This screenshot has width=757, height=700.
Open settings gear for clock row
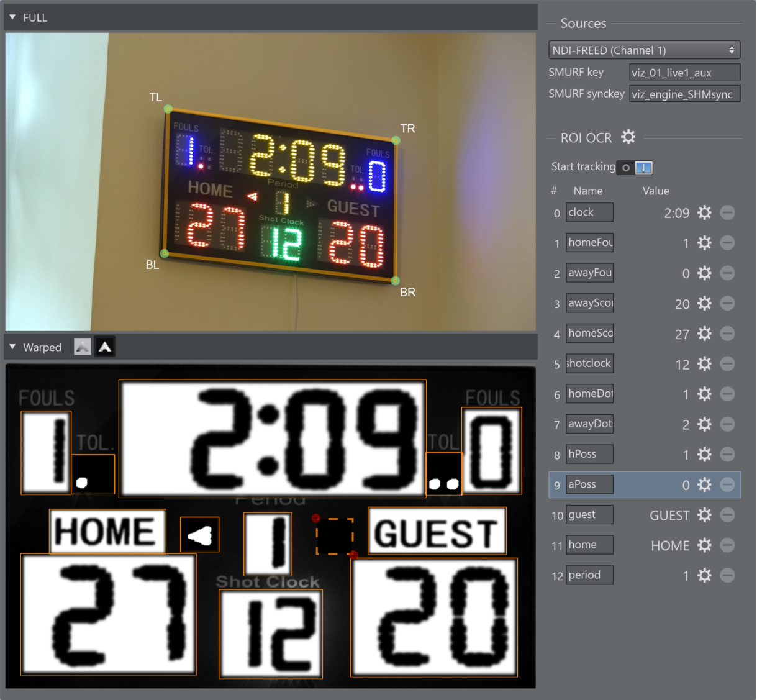click(704, 213)
